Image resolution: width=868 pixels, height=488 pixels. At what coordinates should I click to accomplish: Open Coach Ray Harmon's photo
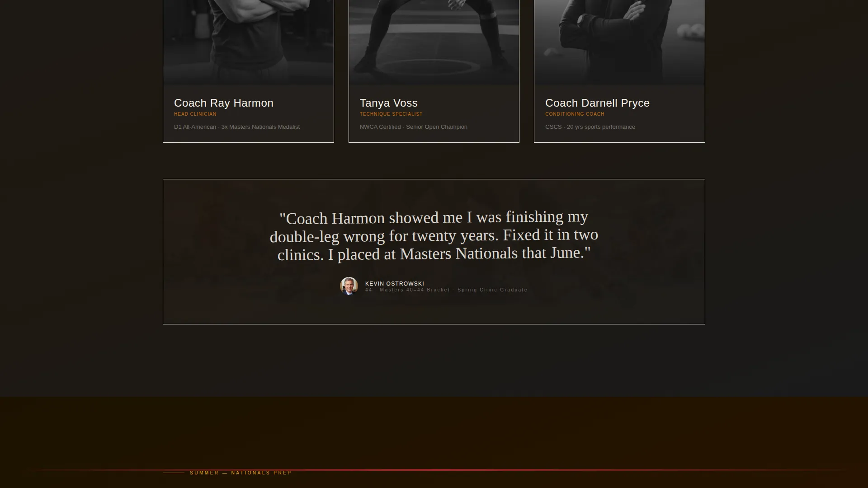pos(248,42)
